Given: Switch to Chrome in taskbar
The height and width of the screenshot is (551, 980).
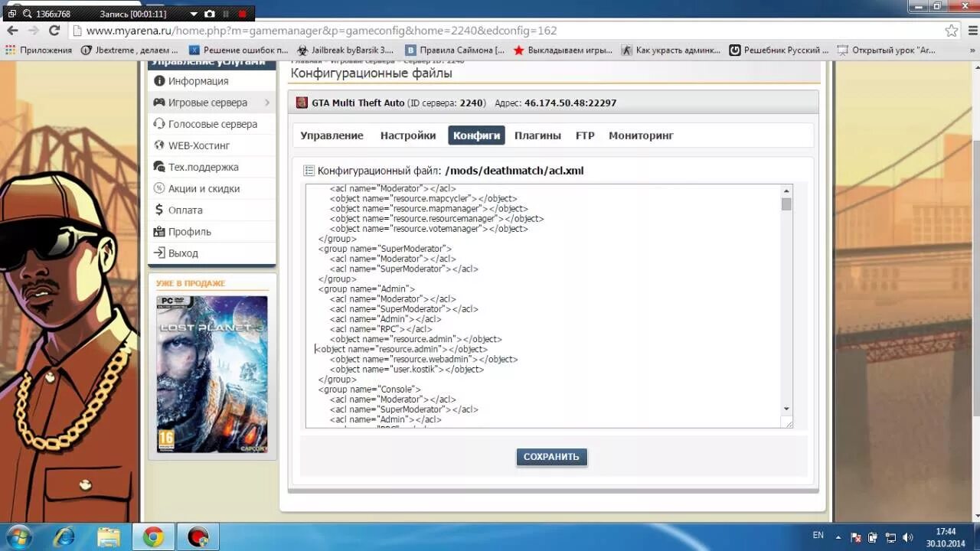Looking at the screenshot, I should pos(153,537).
